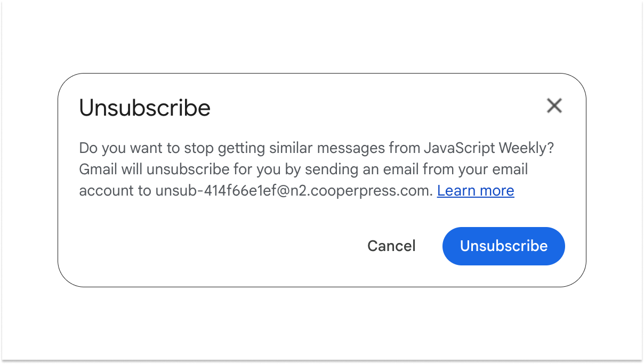Confirm with the blue Unsubscribe button
644x364 pixels.
click(x=503, y=246)
